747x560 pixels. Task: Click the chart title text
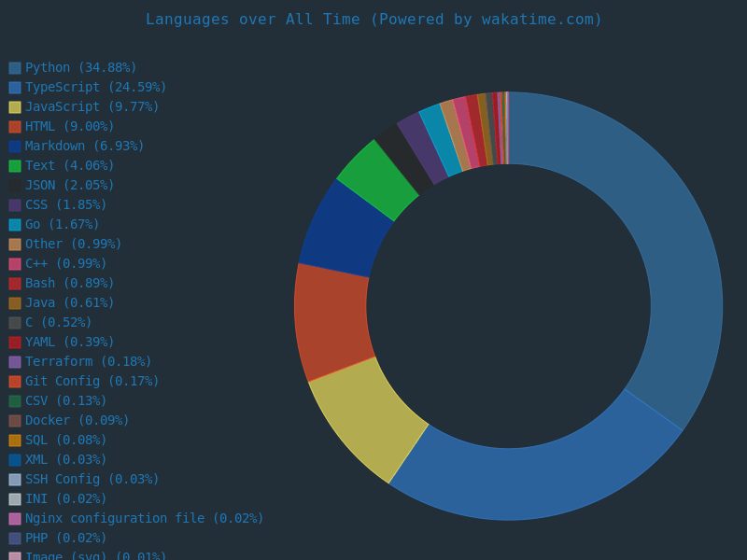pyautogui.click(x=373, y=20)
